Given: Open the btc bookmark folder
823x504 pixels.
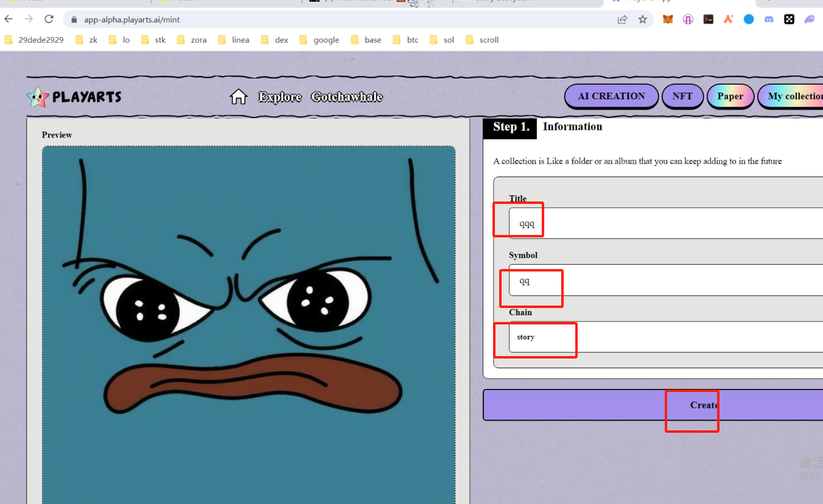Looking at the screenshot, I should 406,40.
